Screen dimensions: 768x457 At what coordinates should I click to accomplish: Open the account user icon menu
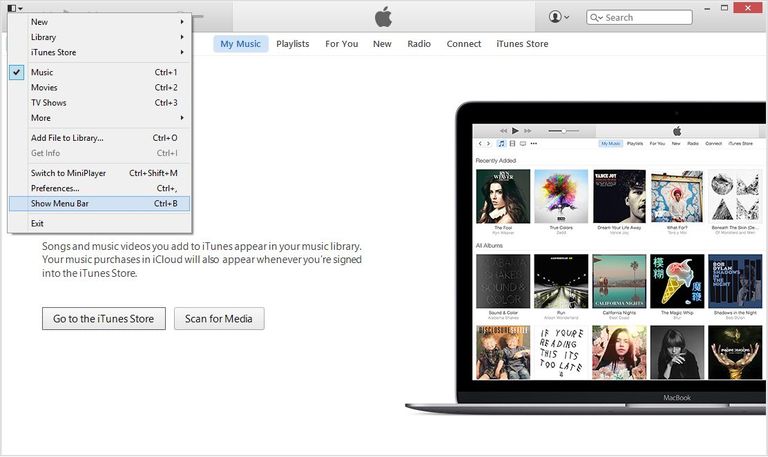[558, 17]
